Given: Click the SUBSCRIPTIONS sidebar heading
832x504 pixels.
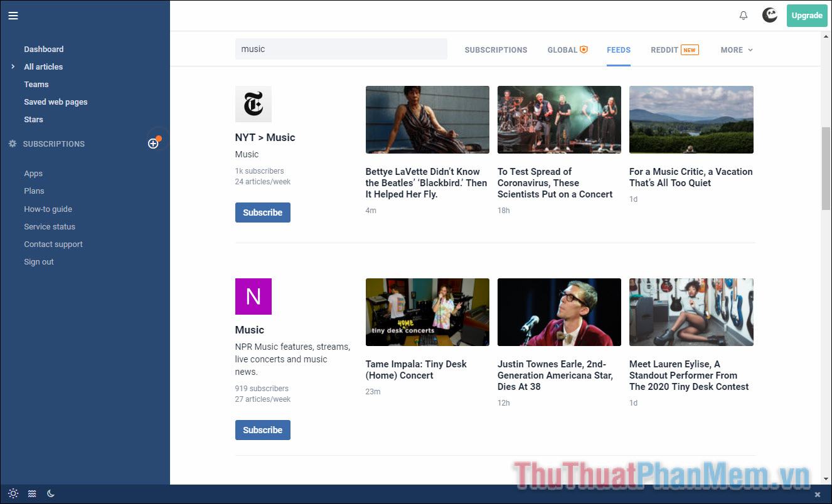Looking at the screenshot, I should click(54, 144).
